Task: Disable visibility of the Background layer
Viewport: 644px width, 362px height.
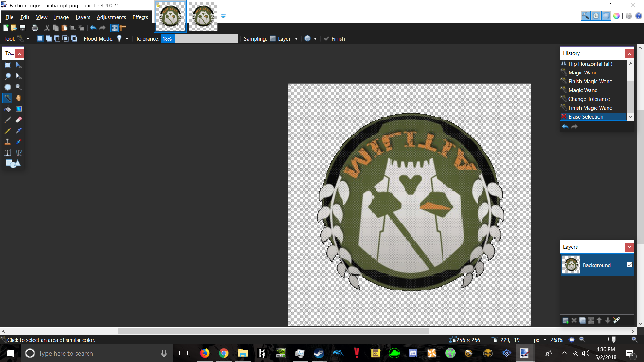Action: pyautogui.click(x=630, y=265)
